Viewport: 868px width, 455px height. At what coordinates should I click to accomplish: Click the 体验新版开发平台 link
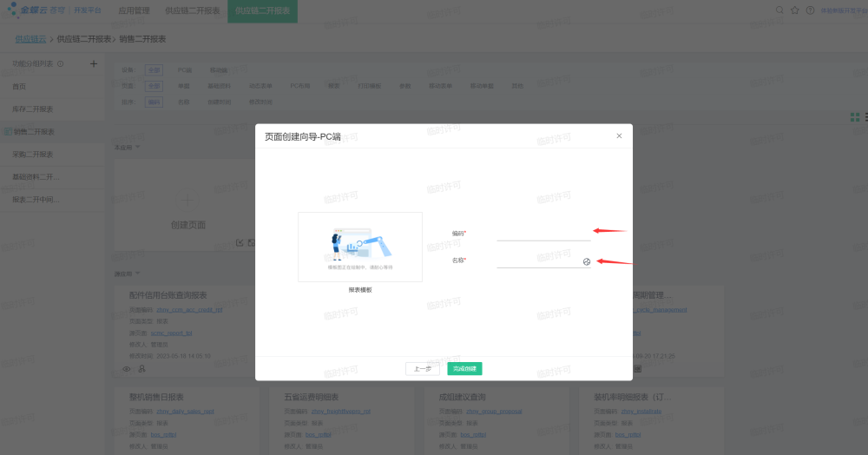pos(844,10)
